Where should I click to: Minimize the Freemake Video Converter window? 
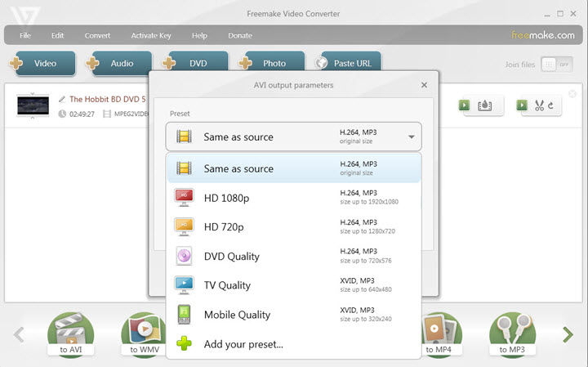click(x=547, y=14)
